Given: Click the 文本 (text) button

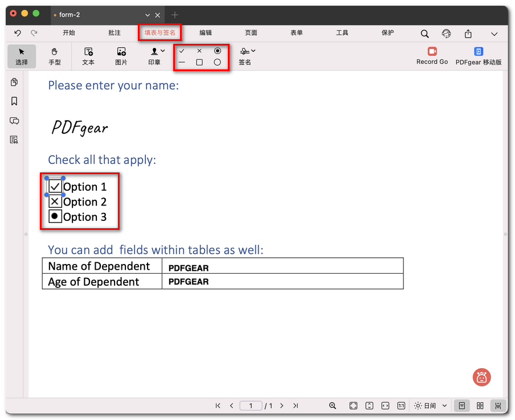Looking at the screenshot, I should point(88,56).
